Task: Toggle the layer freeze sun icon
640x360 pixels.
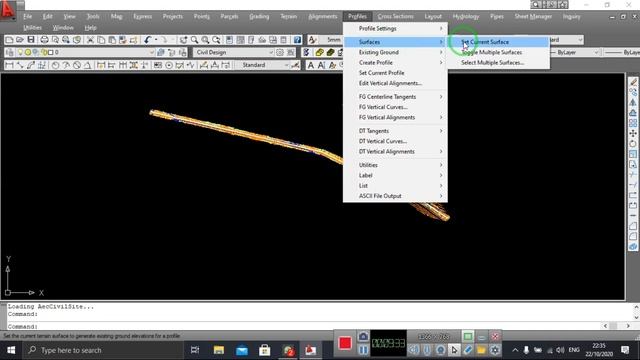Action: 27,52
